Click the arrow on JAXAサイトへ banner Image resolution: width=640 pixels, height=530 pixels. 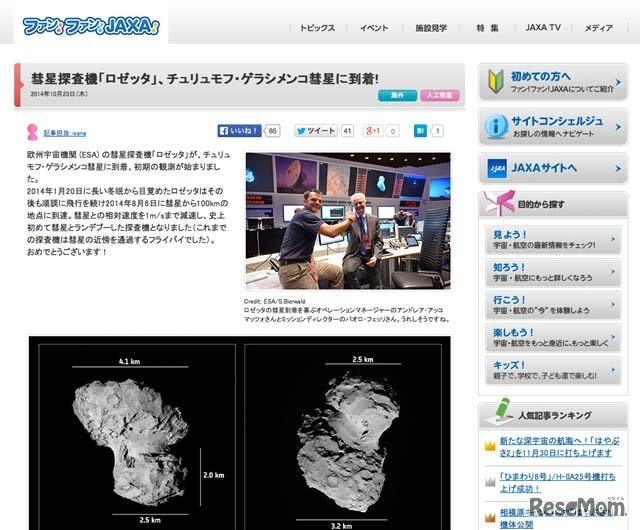618,168
